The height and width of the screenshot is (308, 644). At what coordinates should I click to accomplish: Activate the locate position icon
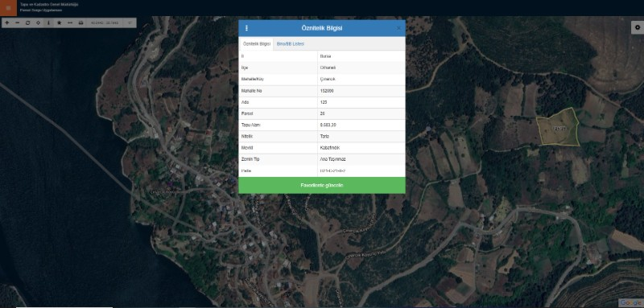38,23
